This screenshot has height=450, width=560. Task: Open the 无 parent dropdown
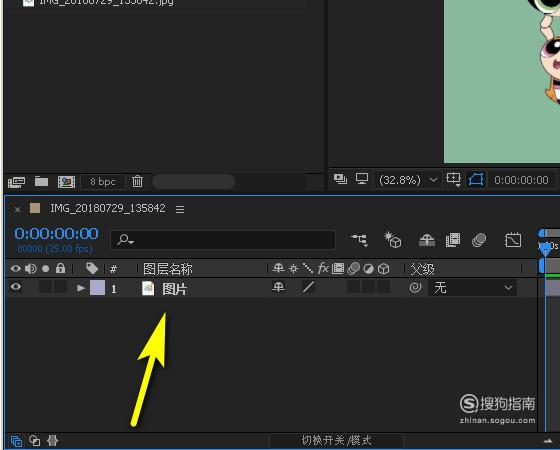472,288
